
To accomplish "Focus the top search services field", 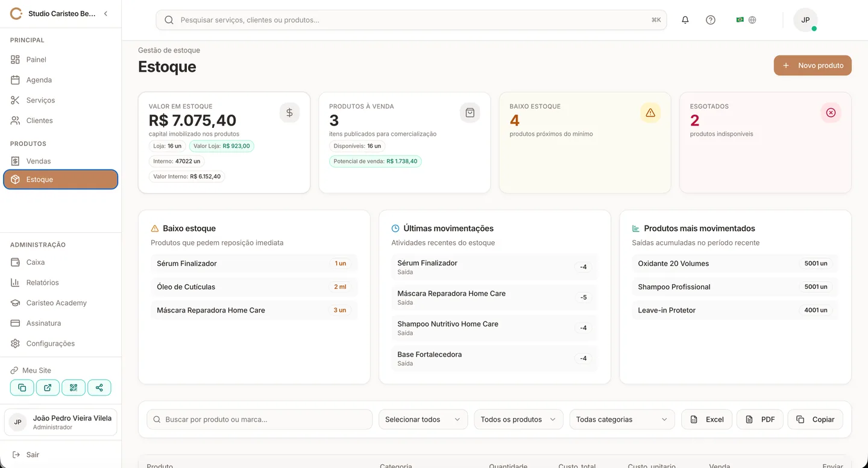I will (x=411, y=20).
